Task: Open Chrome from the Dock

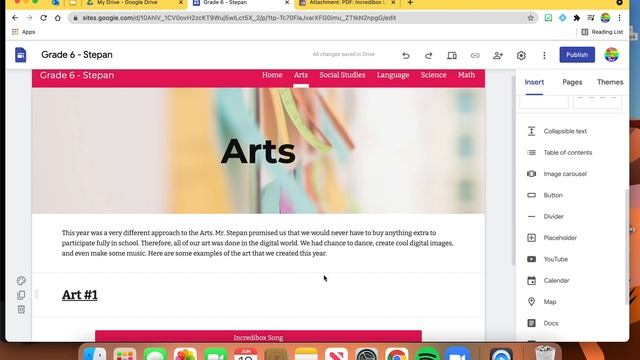Action: [x=396, y=354]
